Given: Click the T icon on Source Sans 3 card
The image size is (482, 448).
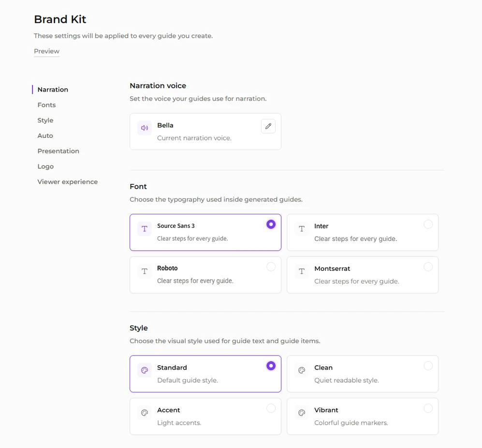Looking at the screenshot, I should (145, 229).
